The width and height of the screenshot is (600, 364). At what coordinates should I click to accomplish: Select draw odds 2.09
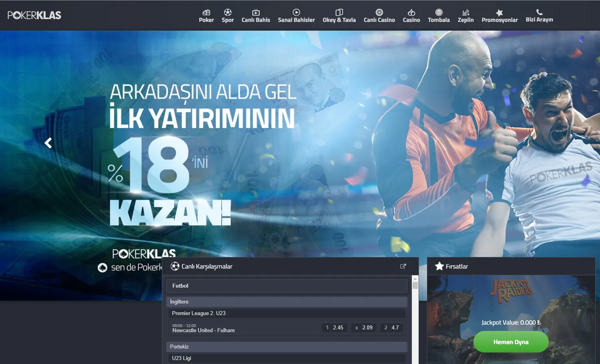364,327
